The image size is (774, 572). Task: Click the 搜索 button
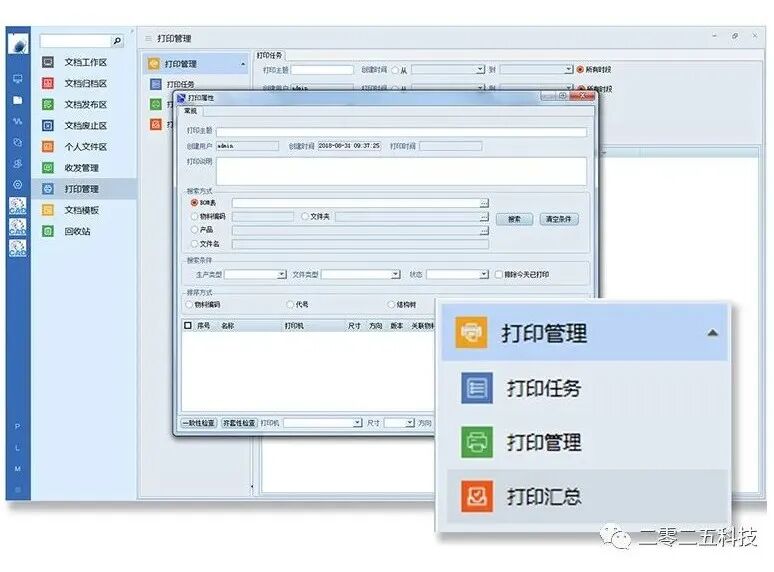tap(514, 219)
